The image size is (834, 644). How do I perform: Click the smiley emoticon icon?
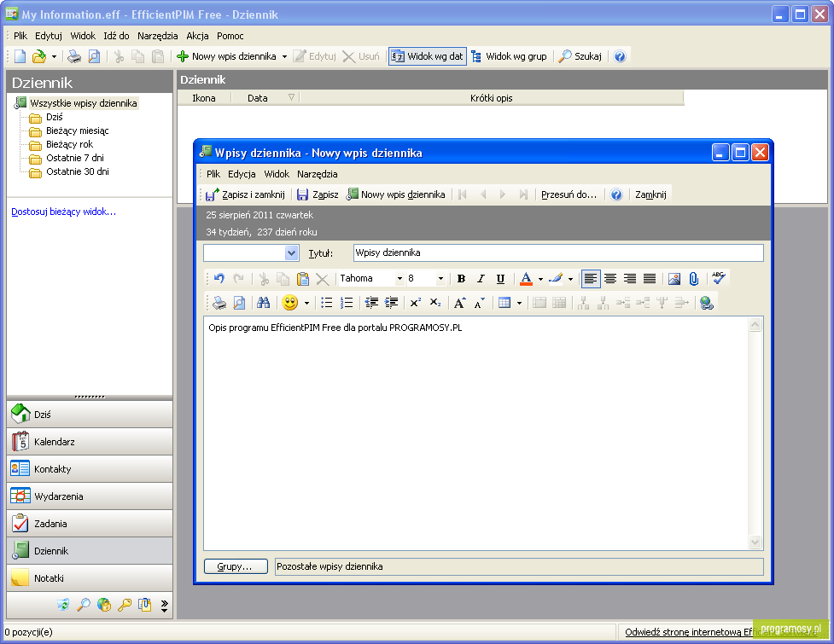pos(290,303)
